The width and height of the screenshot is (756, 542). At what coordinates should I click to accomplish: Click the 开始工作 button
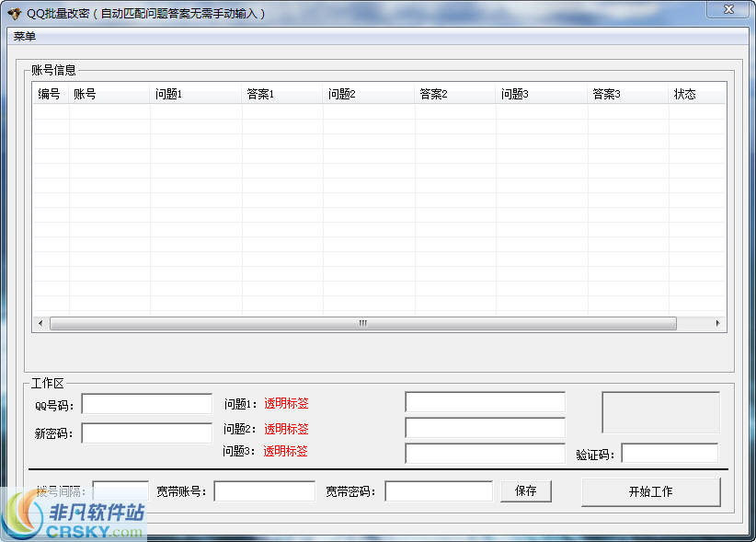pos(651,492)
